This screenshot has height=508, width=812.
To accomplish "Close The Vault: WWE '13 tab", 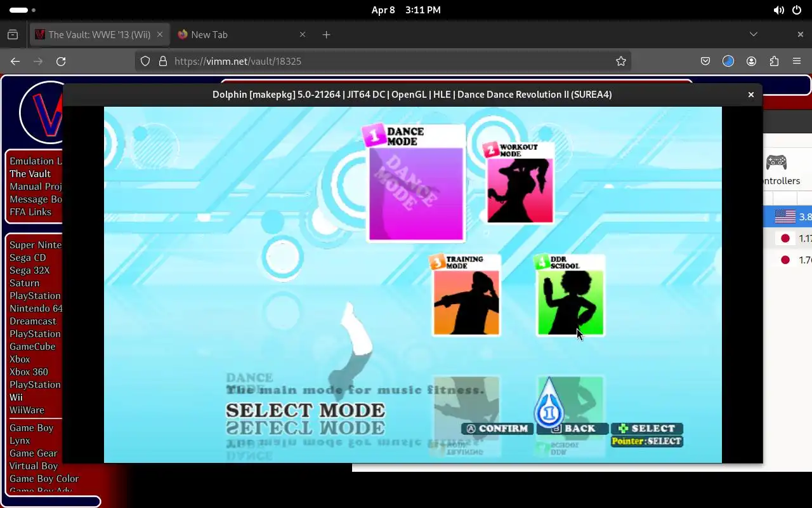I will pos(160,34).
